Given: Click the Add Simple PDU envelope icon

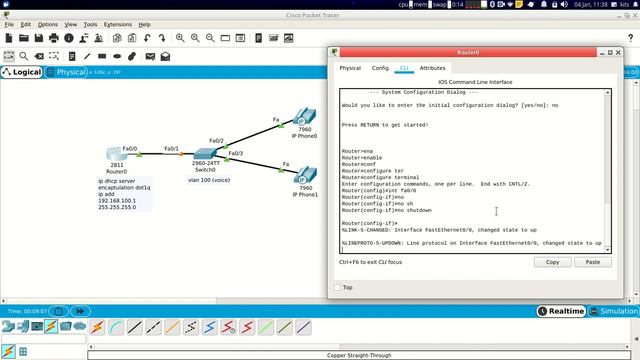Looking at the screenshot, I should click(150, 56).
